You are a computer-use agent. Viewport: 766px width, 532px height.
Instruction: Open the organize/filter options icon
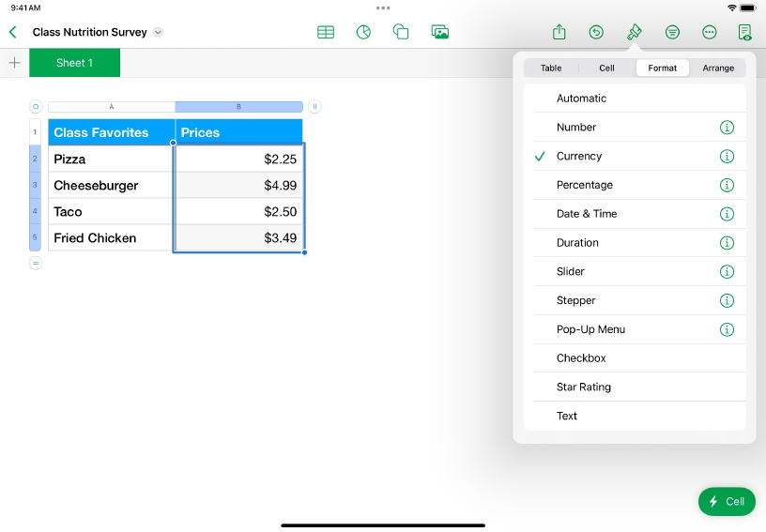tap(672, 32)
